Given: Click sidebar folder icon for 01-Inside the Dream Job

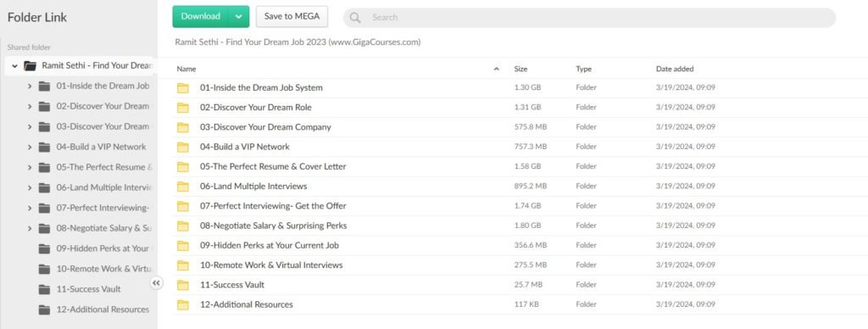Looking at the screenshot, I should point(44,86).
